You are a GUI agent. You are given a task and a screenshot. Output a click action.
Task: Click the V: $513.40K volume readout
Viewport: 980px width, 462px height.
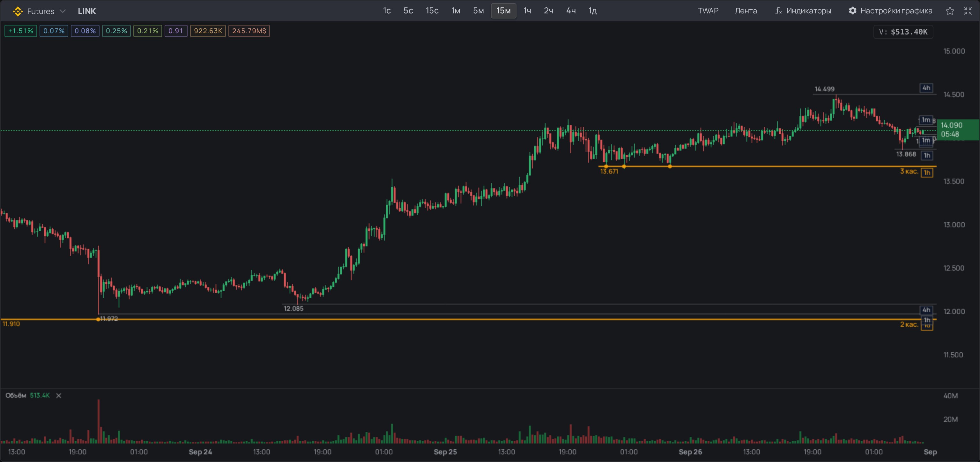903,32
